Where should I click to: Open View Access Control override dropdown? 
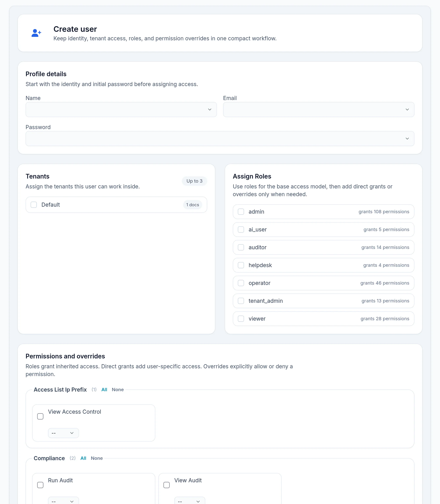click(x=63, y=433)
